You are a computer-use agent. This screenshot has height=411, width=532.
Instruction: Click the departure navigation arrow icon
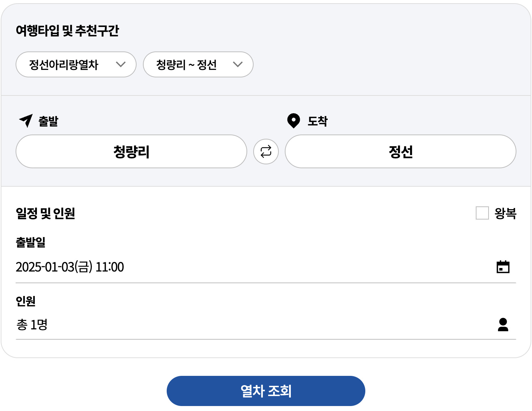point(26,121)
